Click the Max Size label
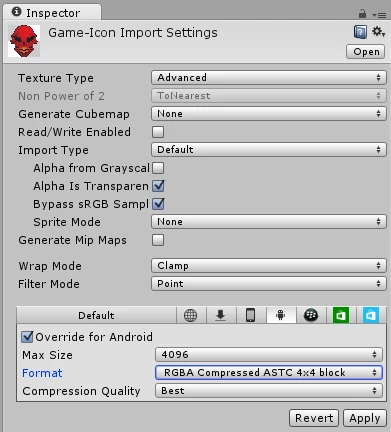Screen dimensions: 391x432 47,355
